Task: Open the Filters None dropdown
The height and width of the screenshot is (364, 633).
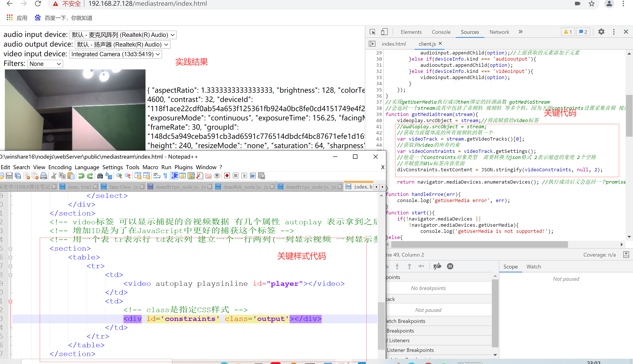Action: pos(45,64)
